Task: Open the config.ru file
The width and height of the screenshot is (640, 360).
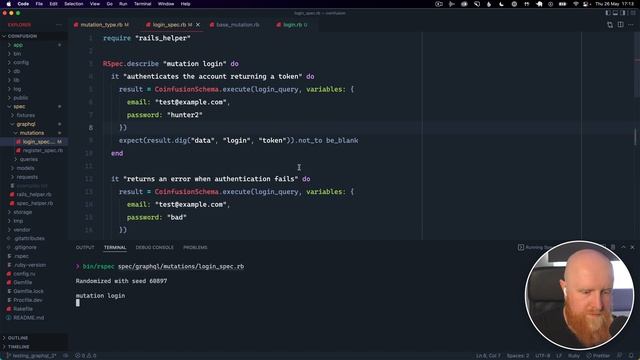Action: coord(24,274)
